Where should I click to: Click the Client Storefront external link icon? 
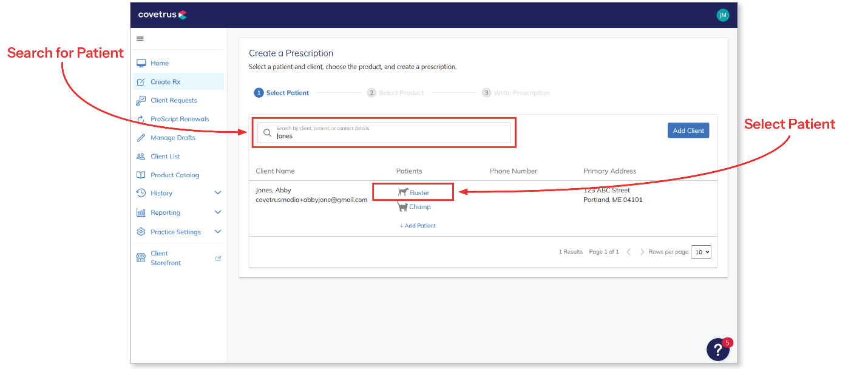pos(219,259)
